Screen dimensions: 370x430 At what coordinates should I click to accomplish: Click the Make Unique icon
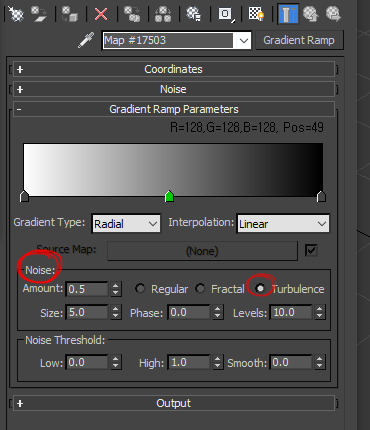(163, 14)
